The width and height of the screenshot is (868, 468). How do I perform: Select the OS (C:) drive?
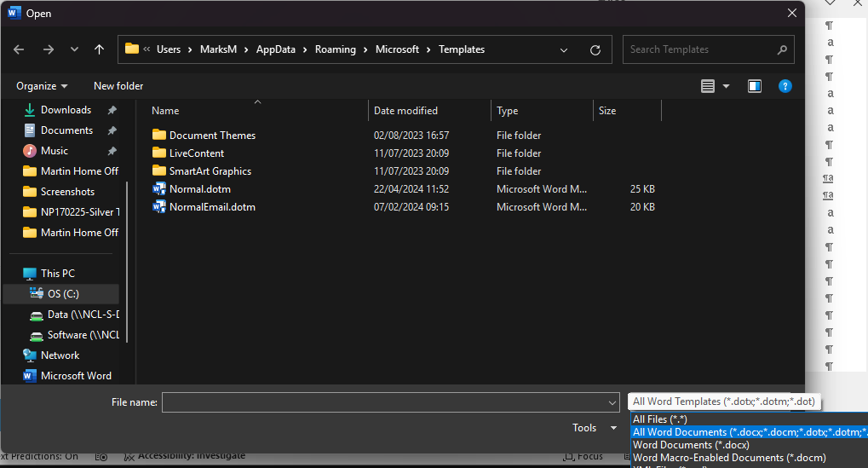[62, 293]
